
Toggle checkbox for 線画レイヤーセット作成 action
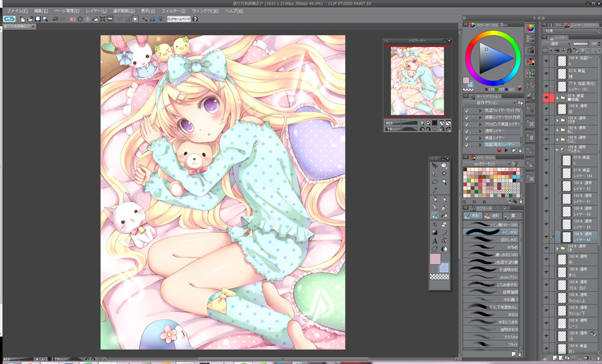click(x=466, y=118)
